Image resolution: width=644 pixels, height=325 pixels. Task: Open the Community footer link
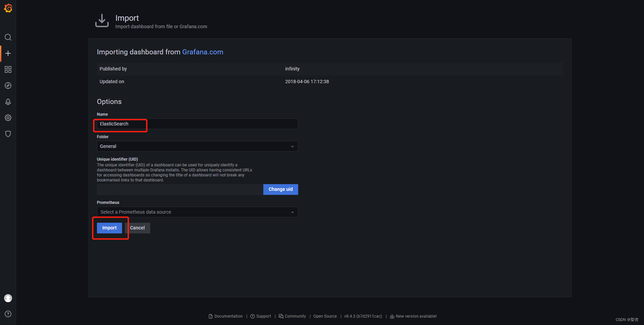click(x=296, y=316)
